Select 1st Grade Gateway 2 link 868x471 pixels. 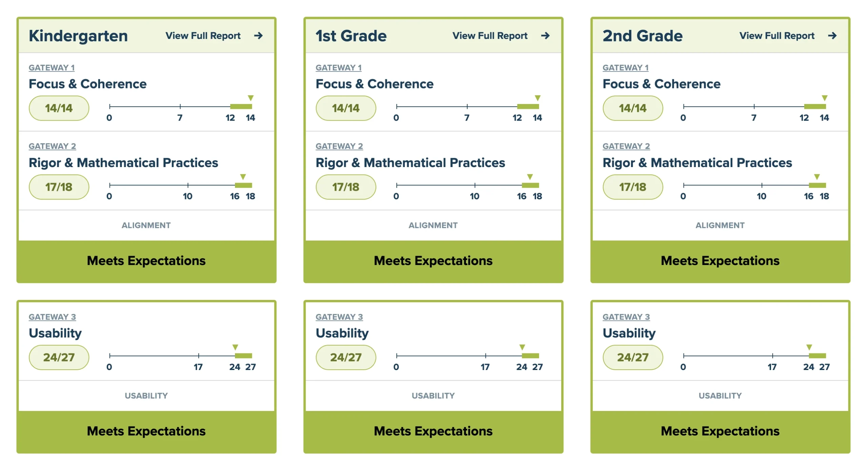[339, 146]
